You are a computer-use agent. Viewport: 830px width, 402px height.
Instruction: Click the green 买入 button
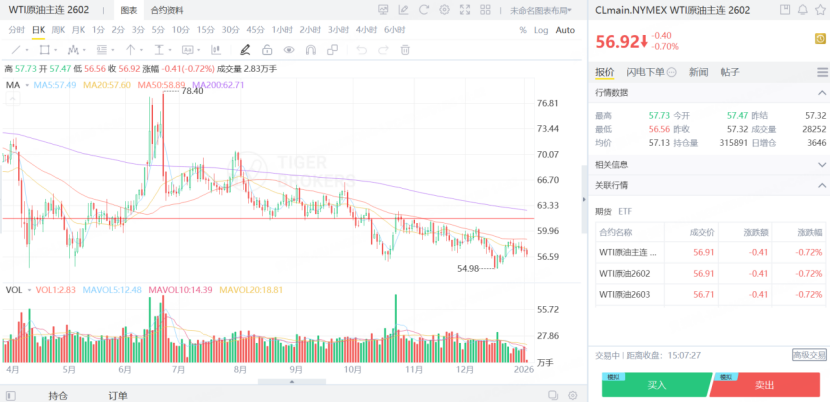[x=656, y=385]
